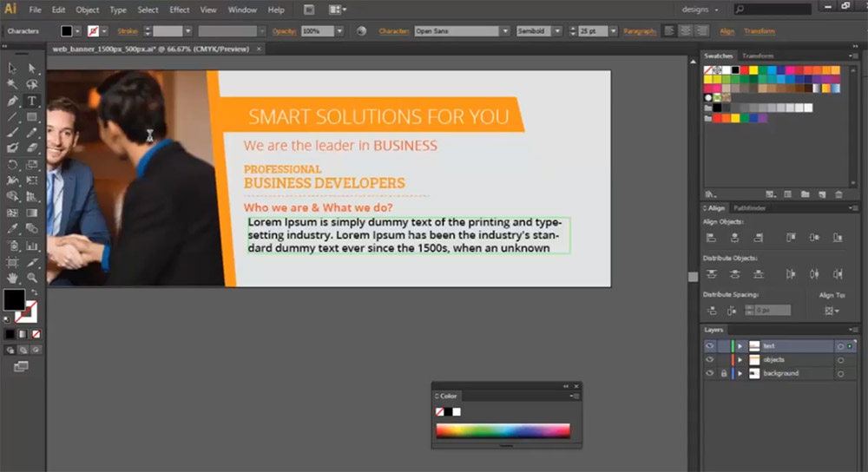Select the Line Segment tool
Viewport: 868px width, 472px height.
coord(12,117)
